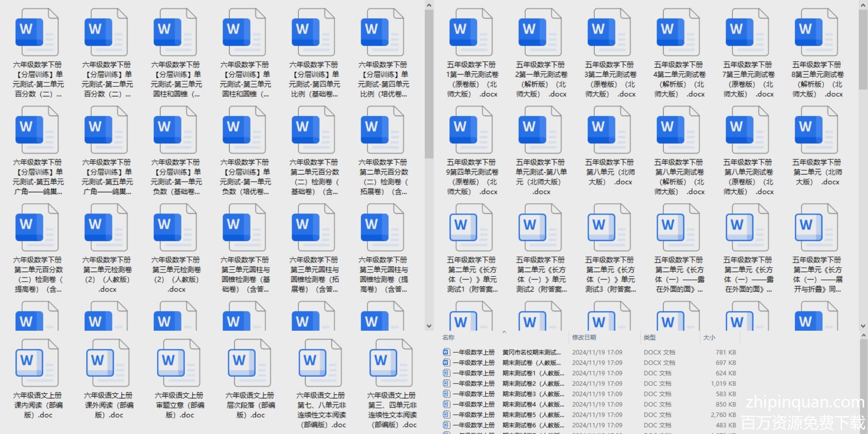Open the 审题立意 (部编版) document
Screen dimensions: 868x434
click(x=179, y=363)
